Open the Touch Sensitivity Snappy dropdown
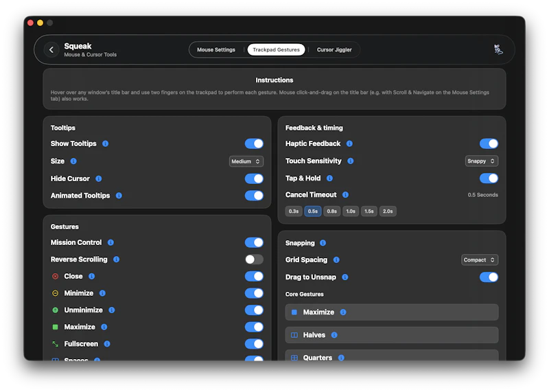 pos(482,161)
